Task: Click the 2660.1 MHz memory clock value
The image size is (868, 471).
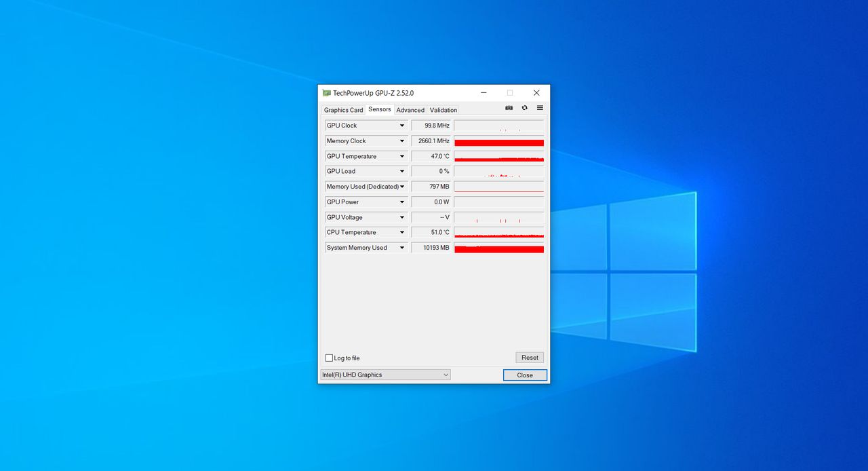Action: pos(431,141)
